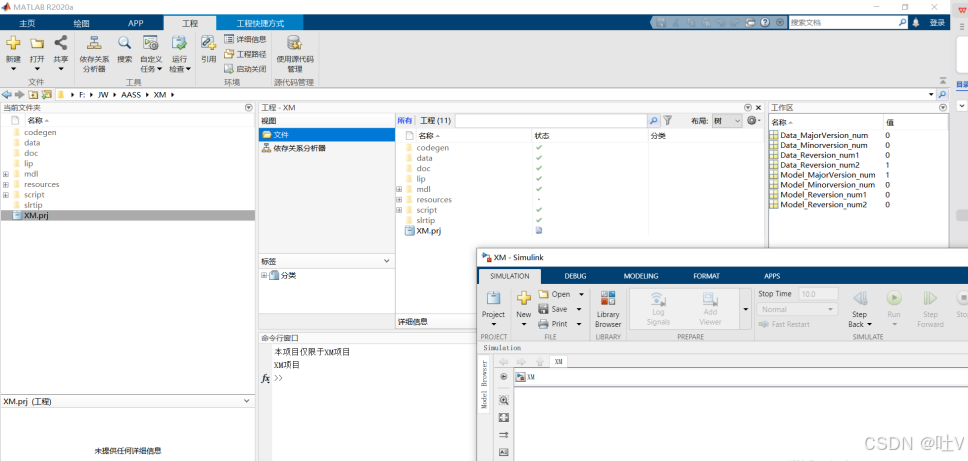Click the 搜索 magnifier icon

[x=125, y=43]
